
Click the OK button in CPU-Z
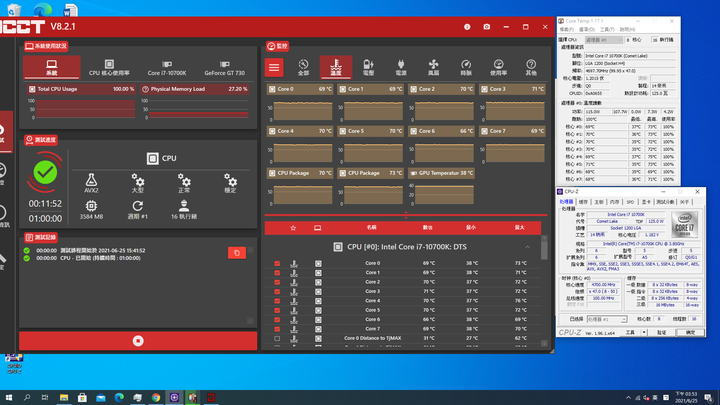690,332
